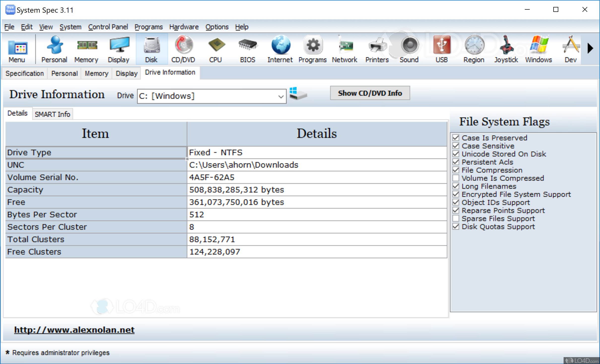Uncheck Case Sensitive flag
The width and height of the screenshot is (600, 364).
(456, 146)
